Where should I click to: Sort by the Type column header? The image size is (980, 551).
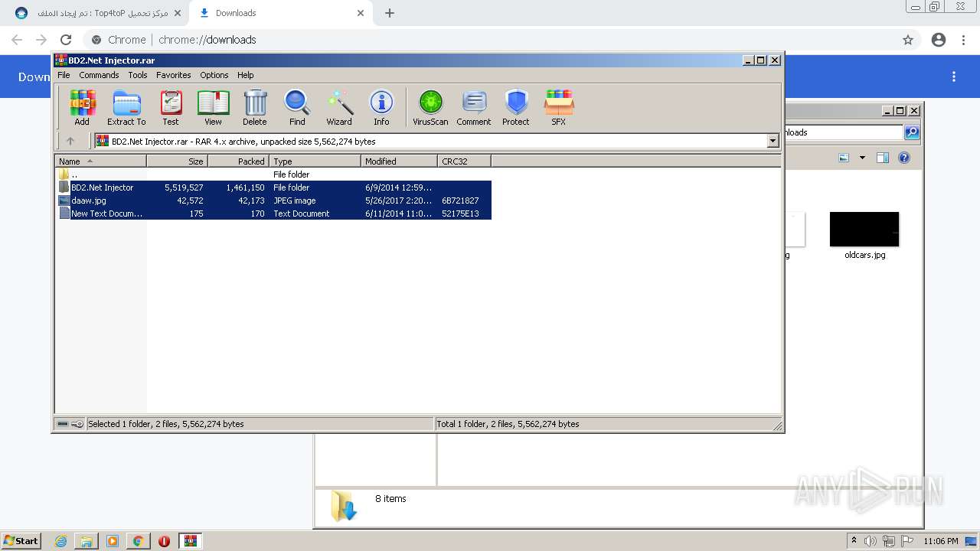point(315,161)
